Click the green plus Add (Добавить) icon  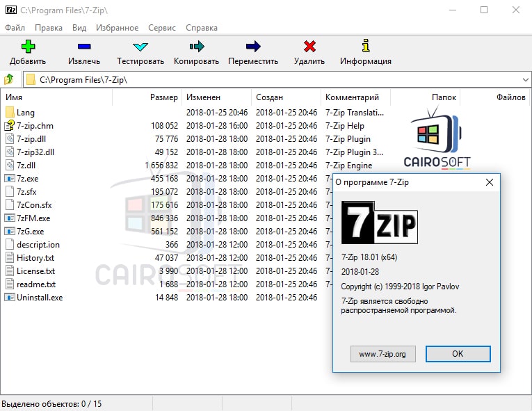coord(28,47)
